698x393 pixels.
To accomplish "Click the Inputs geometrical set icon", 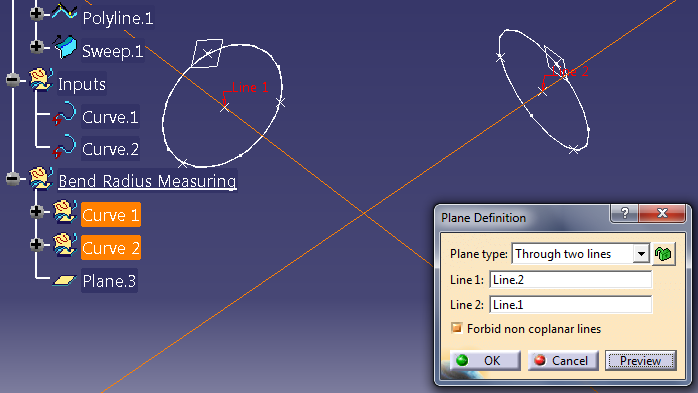I will pyautogui.click(x=41, y=80).
